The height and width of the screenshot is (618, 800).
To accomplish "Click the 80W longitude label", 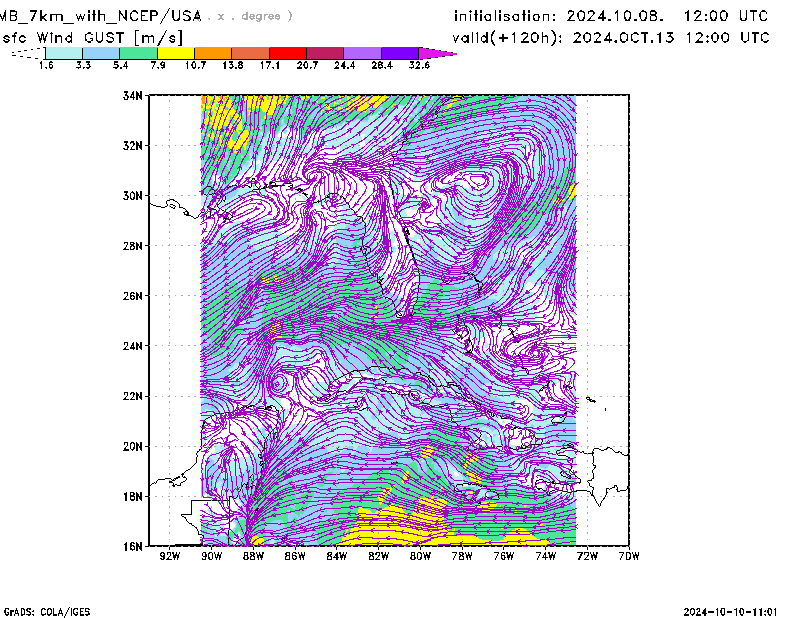I will (x=420, y=556).
